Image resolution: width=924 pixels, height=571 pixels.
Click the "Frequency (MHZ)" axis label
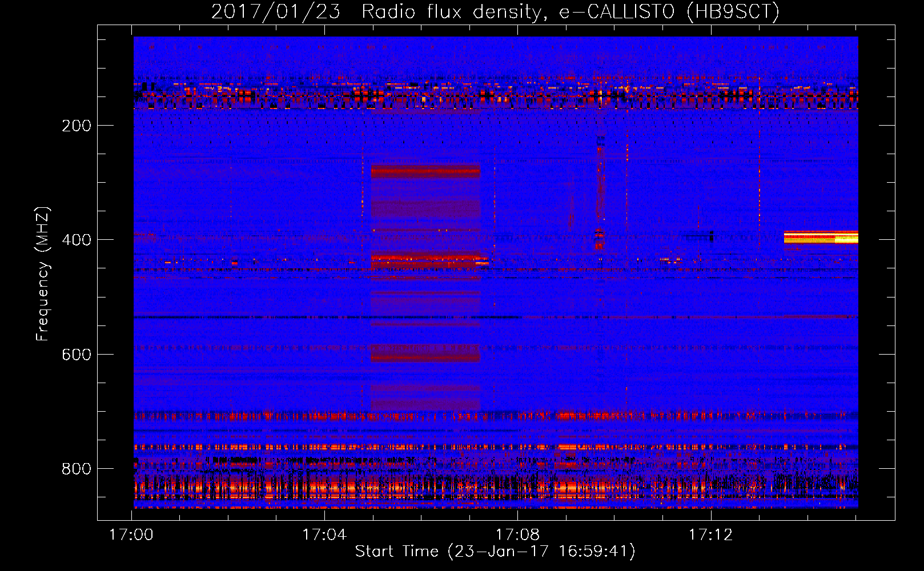click(x=43, y=274)
